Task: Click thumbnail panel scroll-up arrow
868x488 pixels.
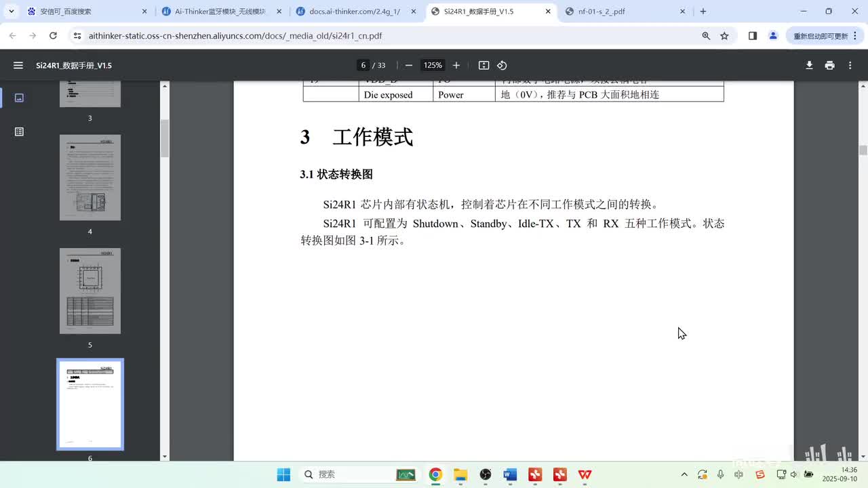Action: 164,86
